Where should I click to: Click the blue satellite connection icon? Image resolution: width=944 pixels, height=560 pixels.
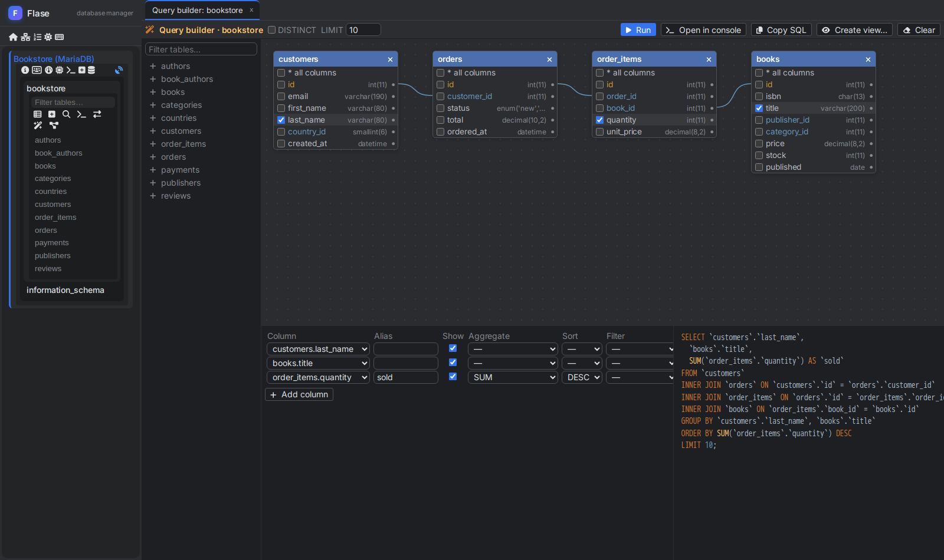[x=119, y=70]
